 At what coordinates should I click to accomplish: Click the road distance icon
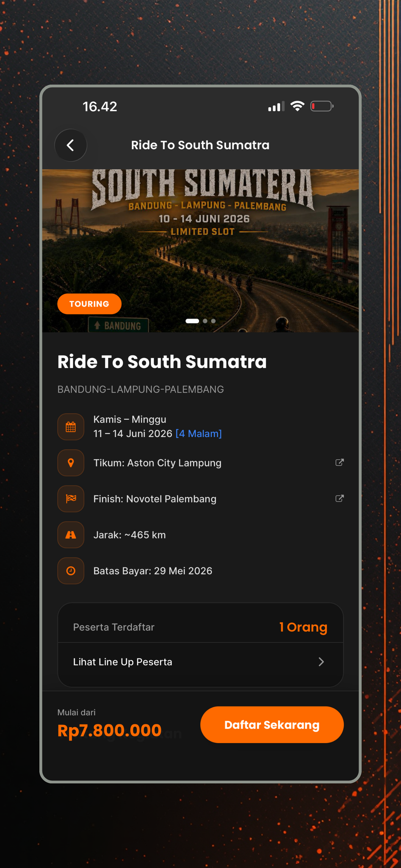(x=71, y=535)
